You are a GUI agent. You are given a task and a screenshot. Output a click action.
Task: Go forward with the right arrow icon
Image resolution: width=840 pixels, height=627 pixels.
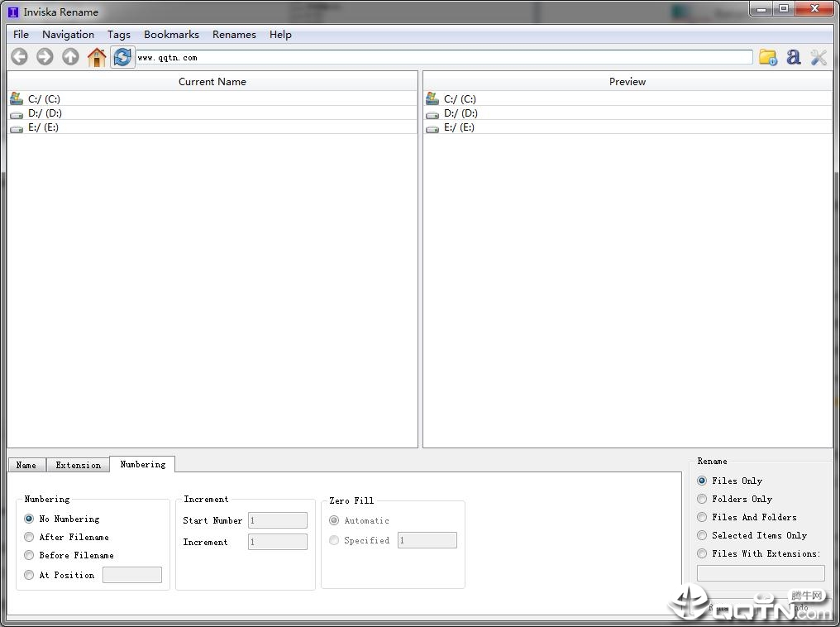(x=45, y=57)
